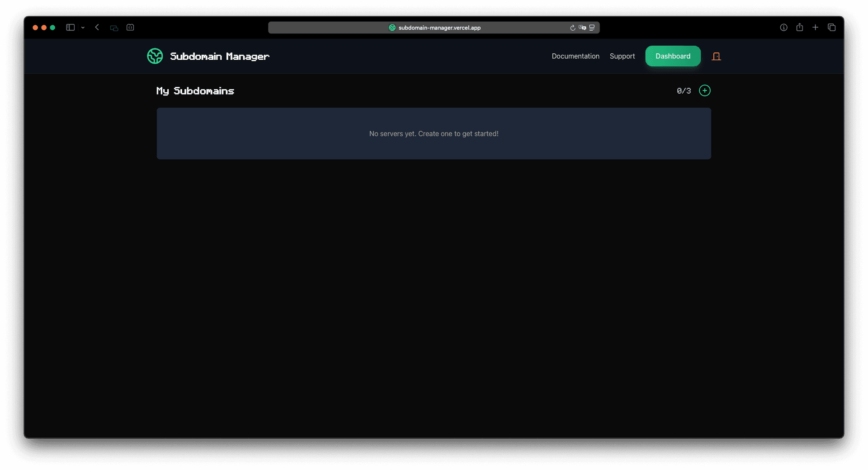
Task: Click the tab groups icon next to back arrow
Action: tap(113, 28)
